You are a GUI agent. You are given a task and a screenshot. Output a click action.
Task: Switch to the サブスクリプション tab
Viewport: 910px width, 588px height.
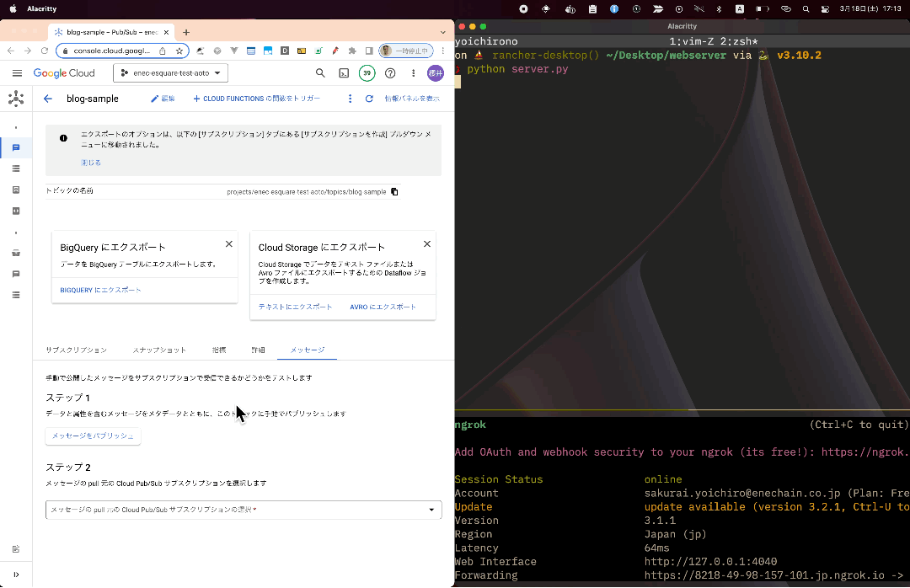coord(76,350)
